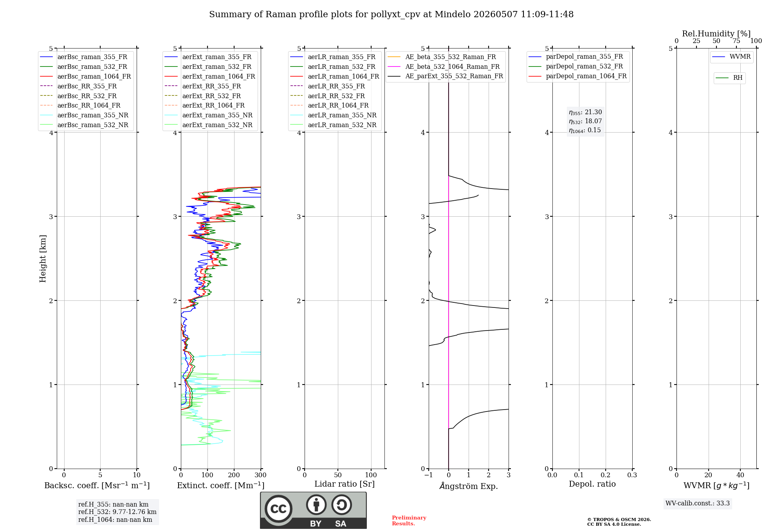The height and width of the screenshot is (532, 783).
Task: Click the Creative Commons CC logo icon
Action: (278, 509)
